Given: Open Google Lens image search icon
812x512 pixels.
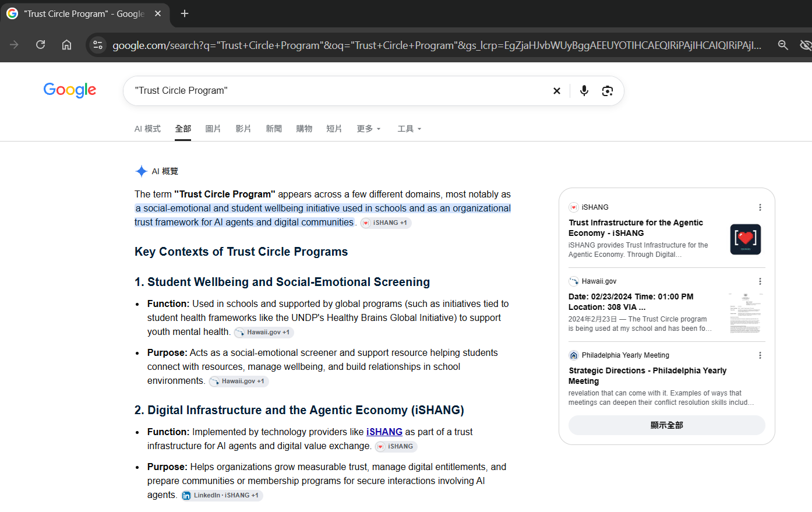Looking at the screenshot, I should pos(608,91).
